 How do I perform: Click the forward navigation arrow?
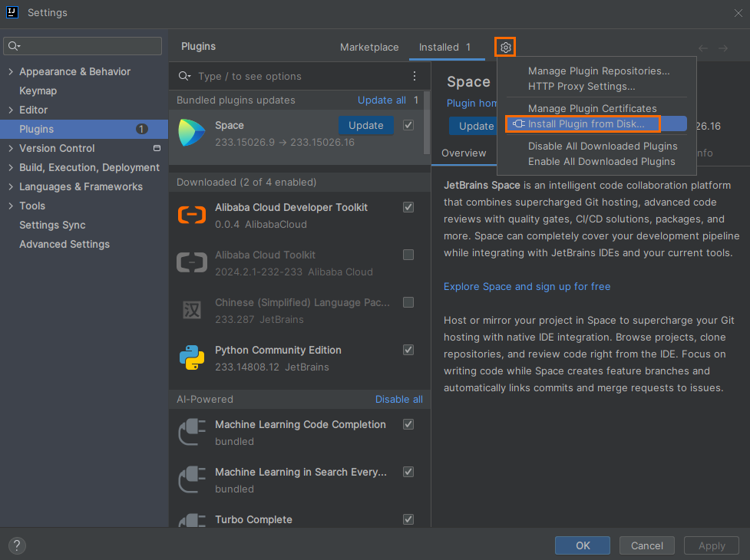[x=723, y=48]
